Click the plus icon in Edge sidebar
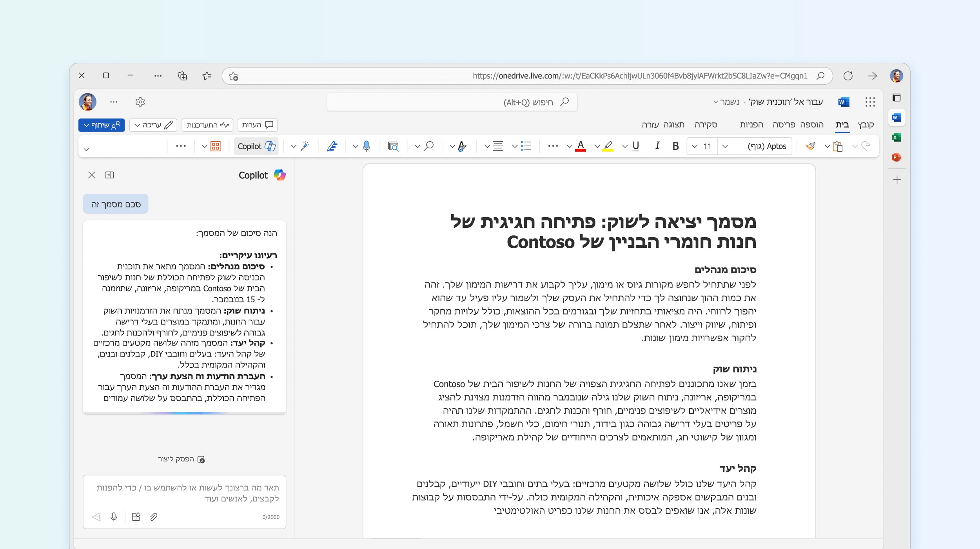This screenshot has height=549, width=980. coord(897,180)
